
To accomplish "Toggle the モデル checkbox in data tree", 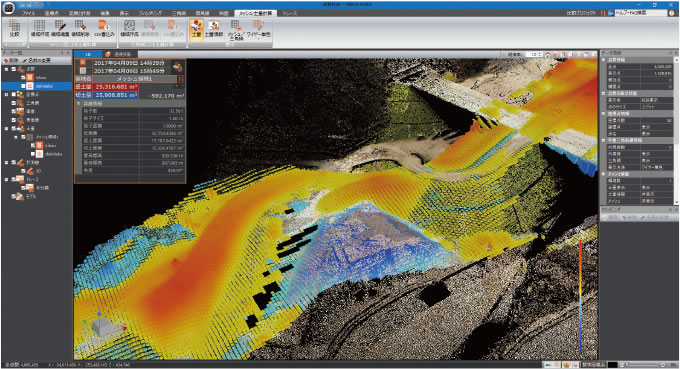I will pyautogui.click(x=14, y=196).
